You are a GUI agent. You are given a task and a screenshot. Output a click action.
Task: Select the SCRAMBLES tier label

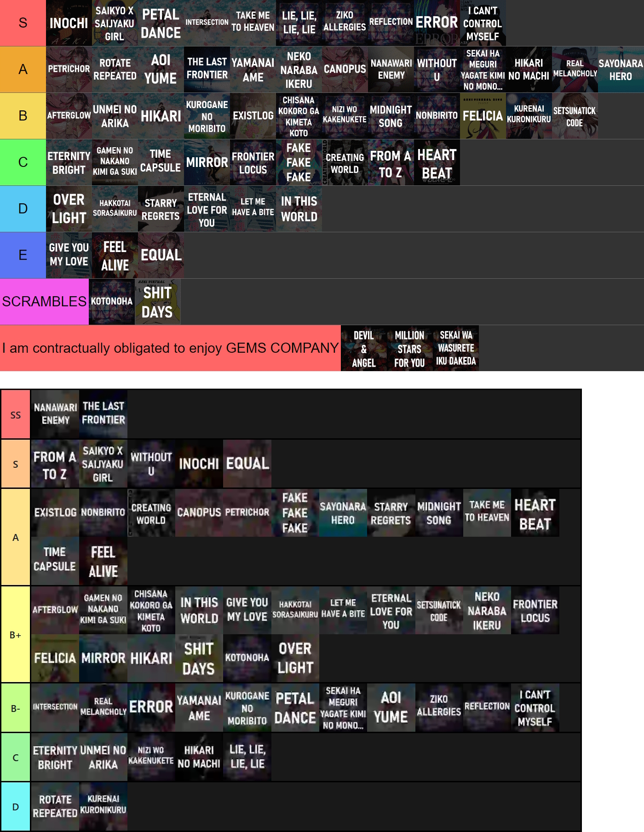pyautogui.click(x=44, y=302)
